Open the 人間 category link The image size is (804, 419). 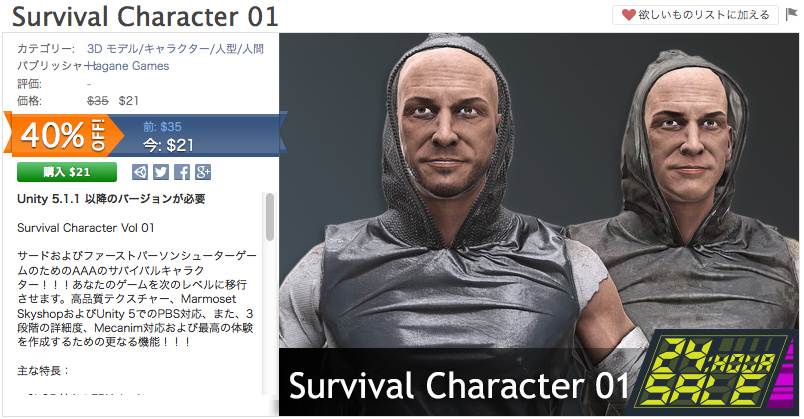(253, 49)
